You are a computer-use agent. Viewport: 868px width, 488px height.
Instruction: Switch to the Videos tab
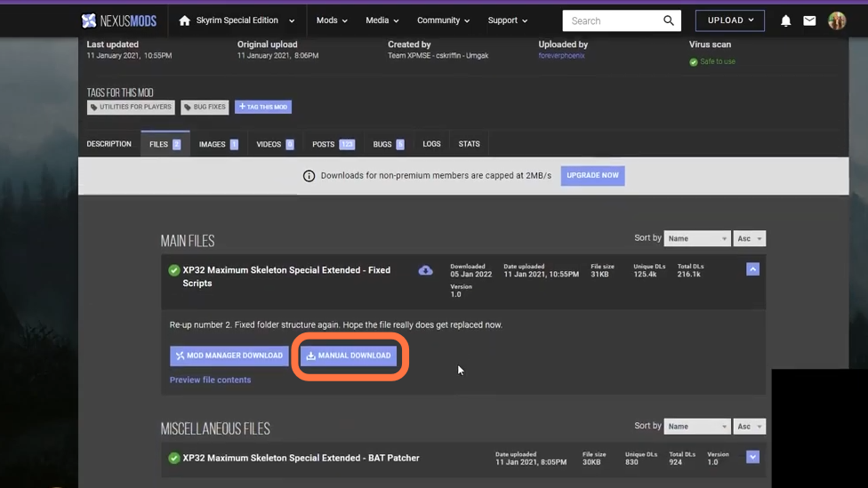point(275,144)
